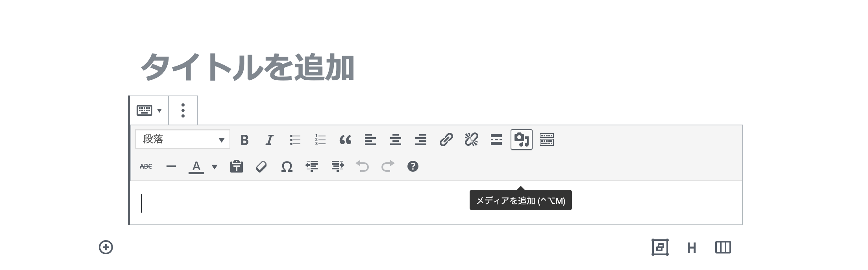This screenshot has height=270, width=868.
Task: Click the paste as text clipboard icon
Action: (237, 166)
